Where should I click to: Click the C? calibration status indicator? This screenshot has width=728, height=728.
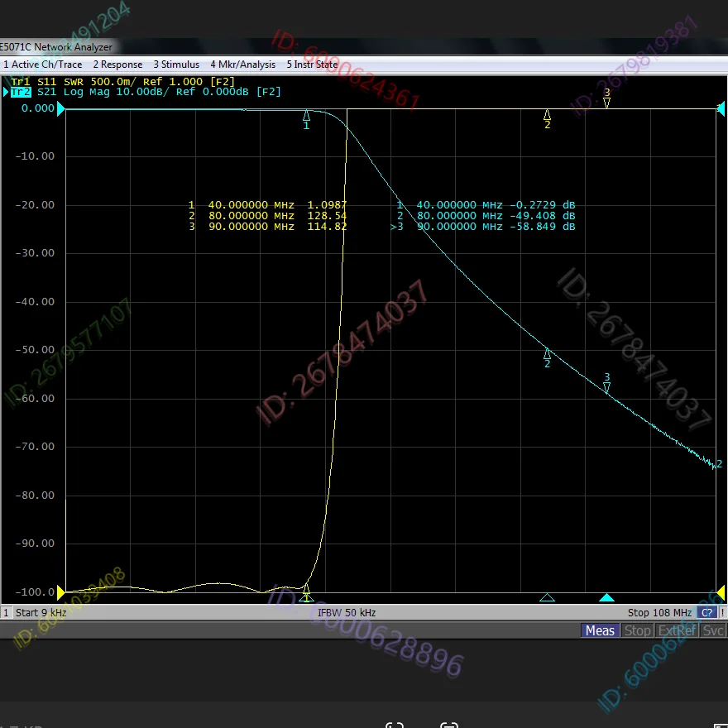[x=707, y=613]
